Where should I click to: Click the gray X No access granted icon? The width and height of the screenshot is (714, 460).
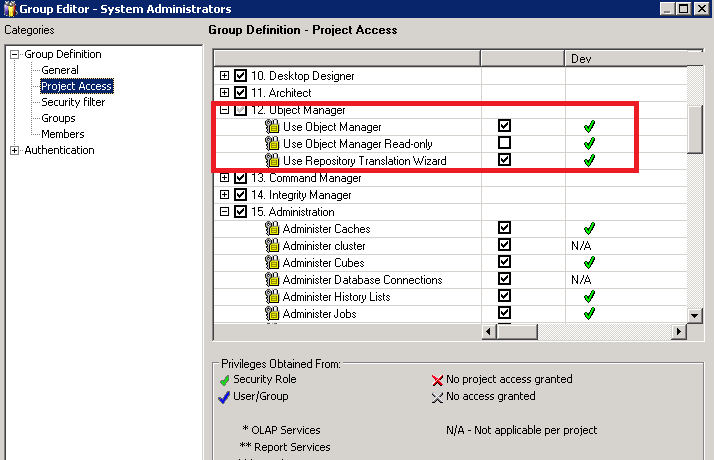point(437,397)
